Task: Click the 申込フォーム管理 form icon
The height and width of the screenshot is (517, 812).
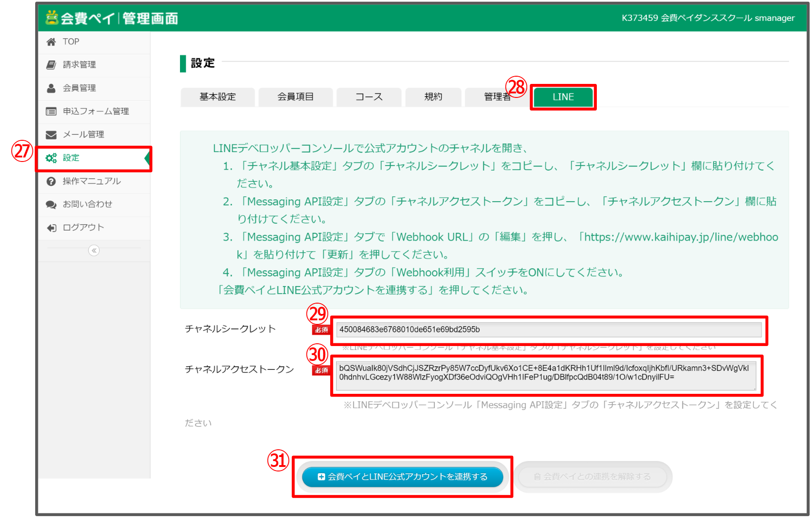Action: pyautogui.click(x=51, y=111)
